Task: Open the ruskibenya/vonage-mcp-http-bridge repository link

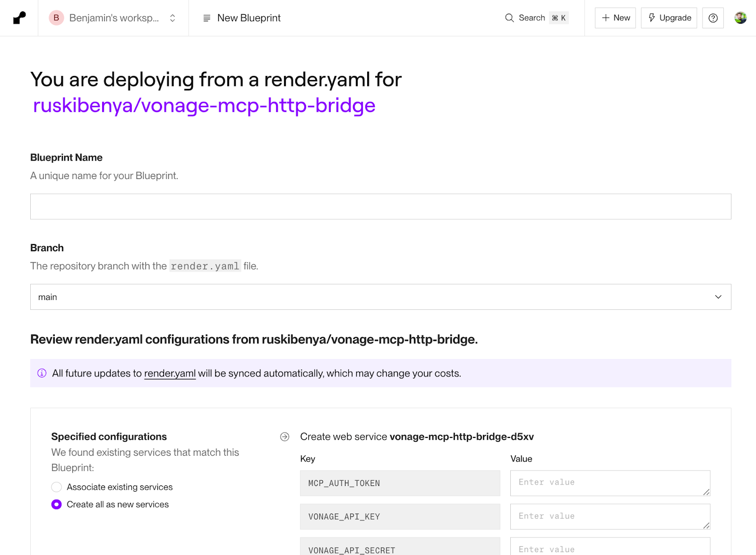Action: tap(204, 105)
